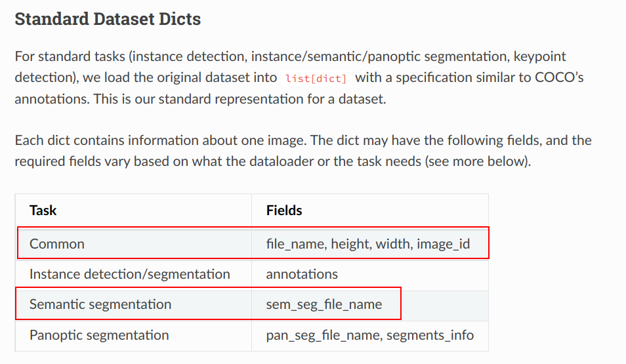Click 'standard representation for a dataset' text
The height and width of the screenshot is (364, 626).
(x=272, y=99)
